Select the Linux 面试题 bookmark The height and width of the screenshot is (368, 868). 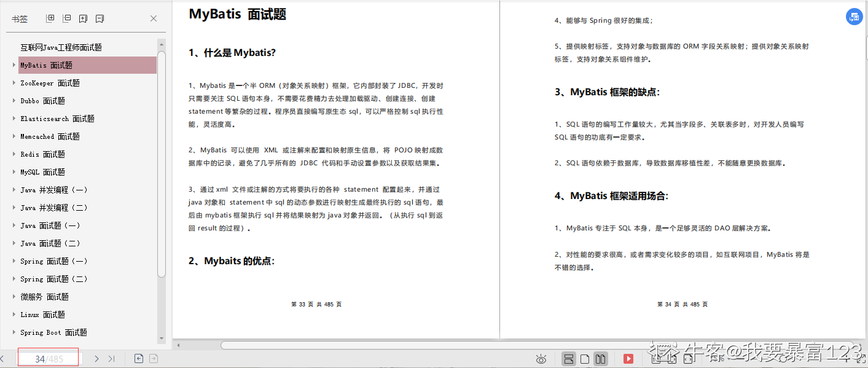point(42,315)
